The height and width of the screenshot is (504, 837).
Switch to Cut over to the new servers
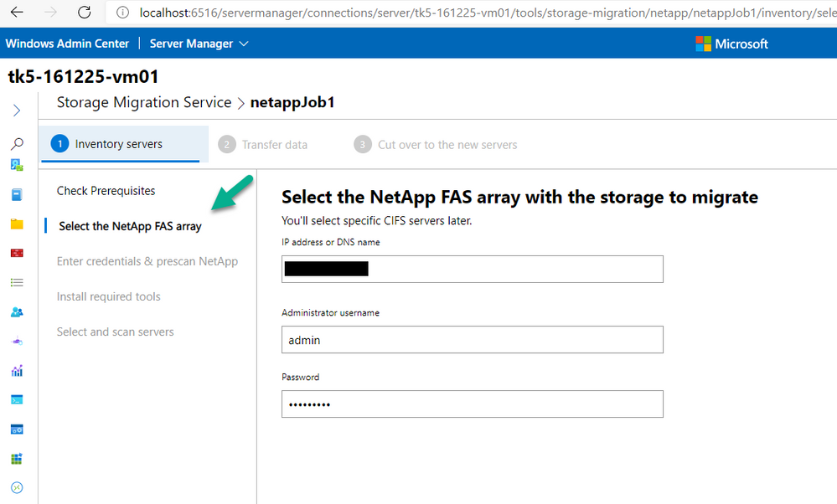tap(447, 145)
